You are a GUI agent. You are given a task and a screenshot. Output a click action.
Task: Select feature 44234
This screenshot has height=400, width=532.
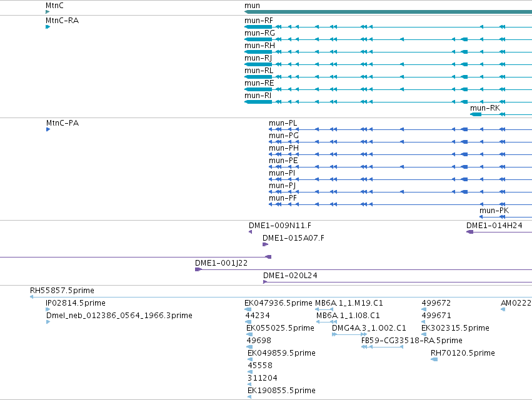247,322
